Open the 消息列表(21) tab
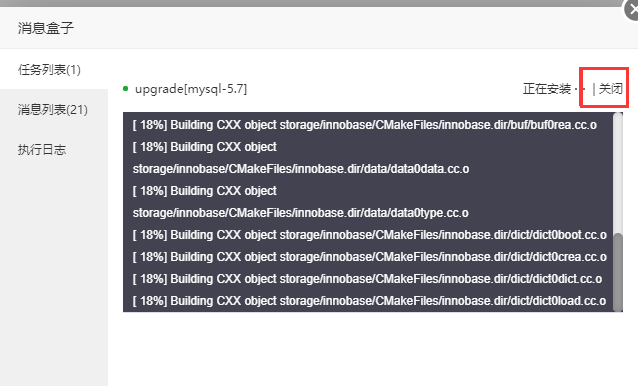The image size is (638, 386). point(52,109)
